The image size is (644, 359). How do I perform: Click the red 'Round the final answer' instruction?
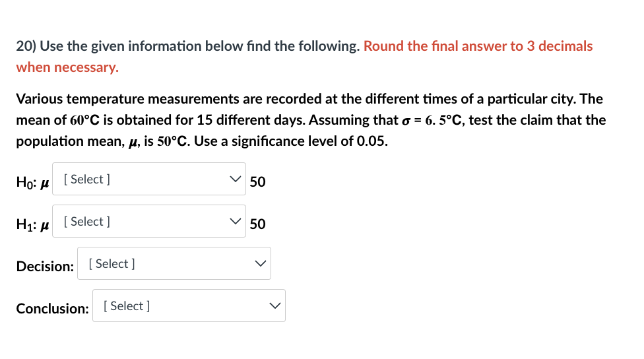(x=304, y=56)
